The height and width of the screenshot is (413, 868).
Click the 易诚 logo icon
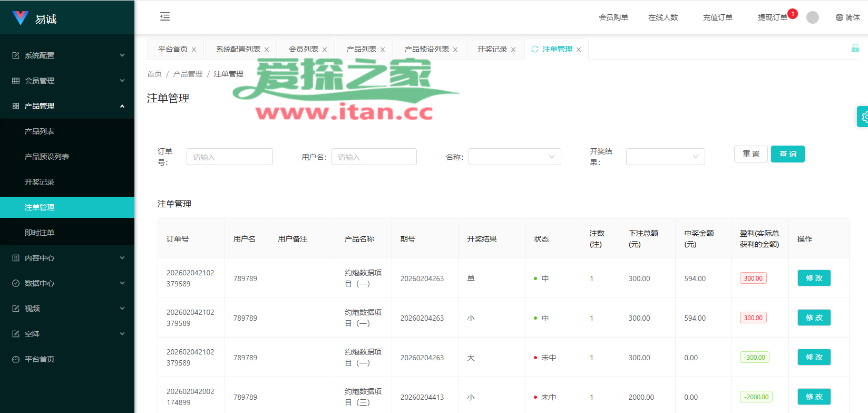click(20, 18)
